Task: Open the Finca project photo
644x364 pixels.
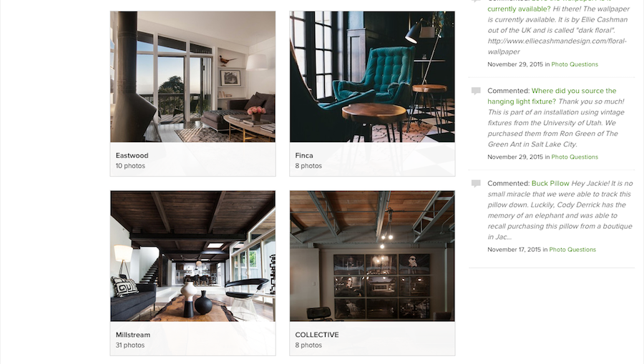Action: (x=372, y=77)
